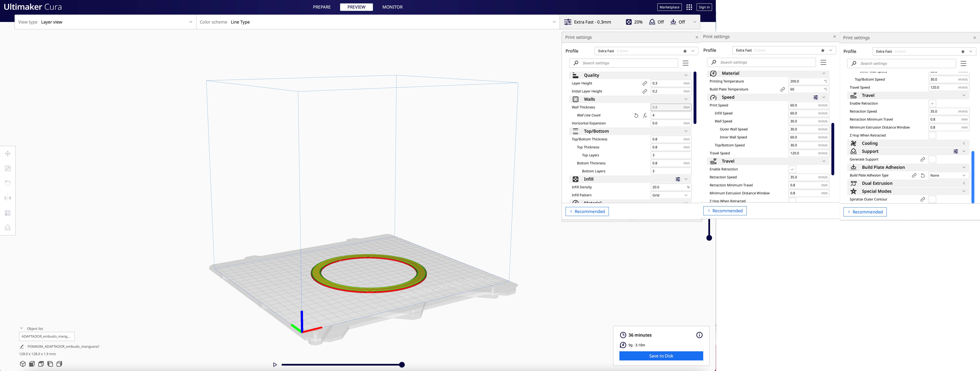Screen dimensions: 980x371
Task: Expand the Dual Extrusion category
Action: [x=908, y=184]
